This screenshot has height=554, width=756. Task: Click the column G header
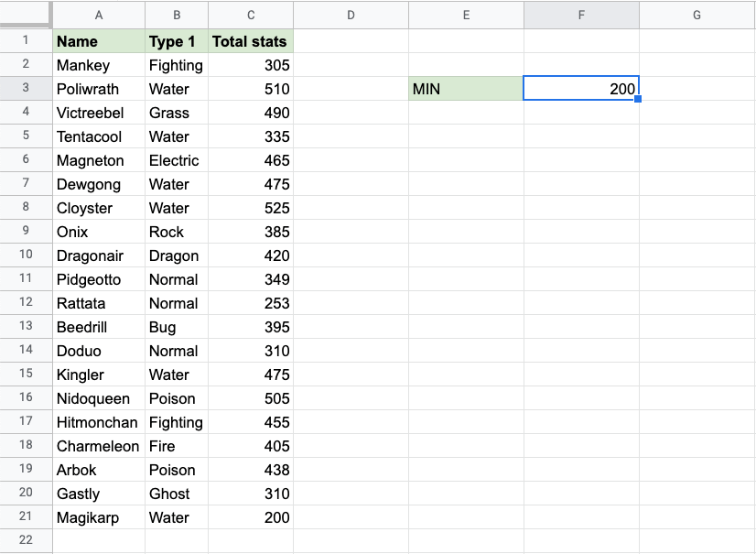(x=697, y=15)
